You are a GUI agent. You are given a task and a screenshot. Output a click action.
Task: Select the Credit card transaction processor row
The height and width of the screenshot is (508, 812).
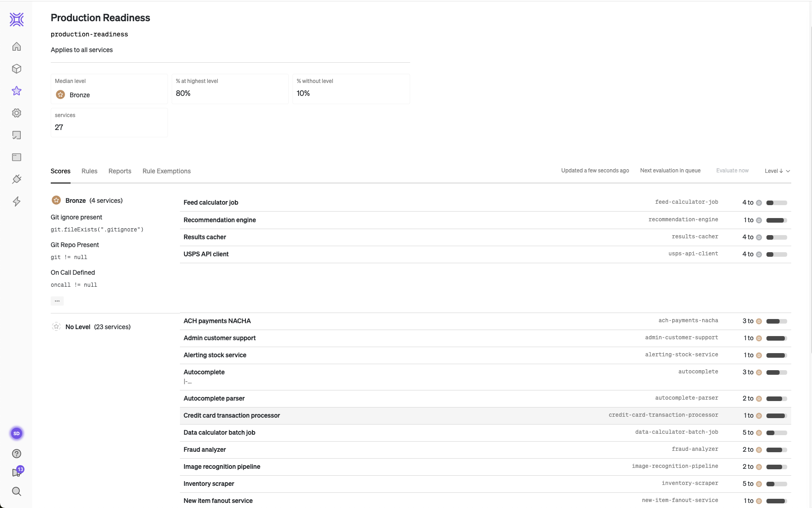click(x=232, y=415)
